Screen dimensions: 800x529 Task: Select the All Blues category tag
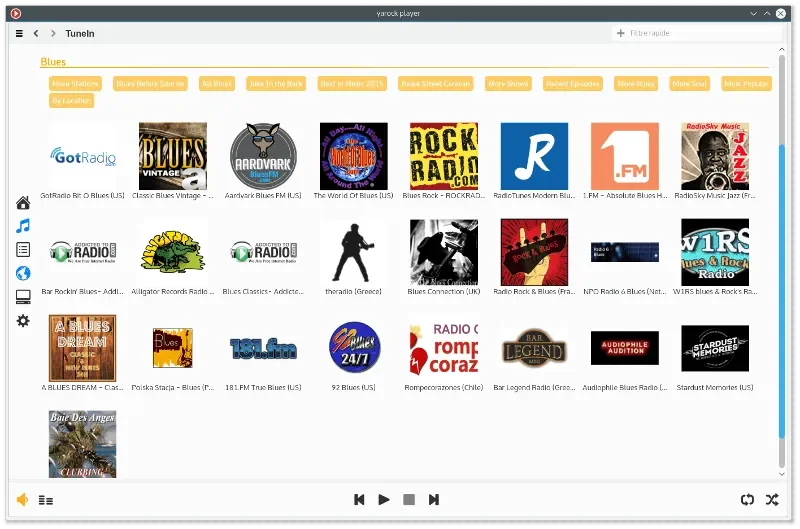pyautogui.click(x=217, y=84)
